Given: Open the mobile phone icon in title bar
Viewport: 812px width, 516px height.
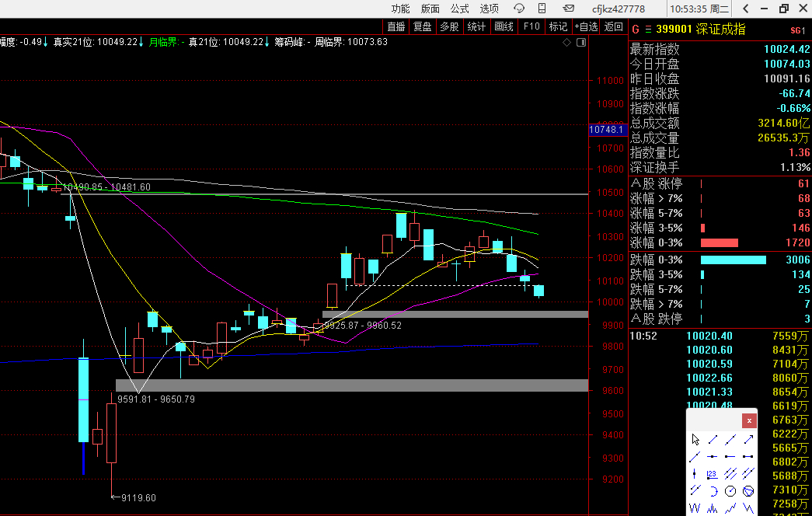Looking at the screenshot, I should point(542,9).
